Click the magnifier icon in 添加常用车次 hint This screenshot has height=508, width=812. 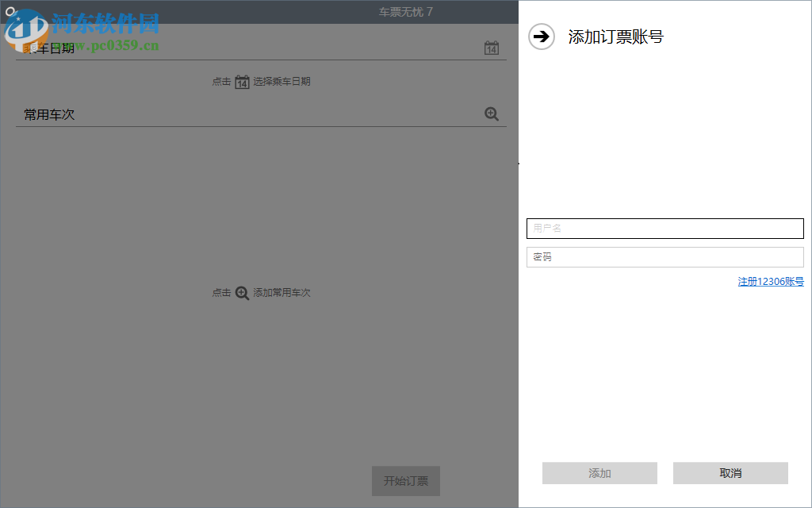click(x=239, y=293)
